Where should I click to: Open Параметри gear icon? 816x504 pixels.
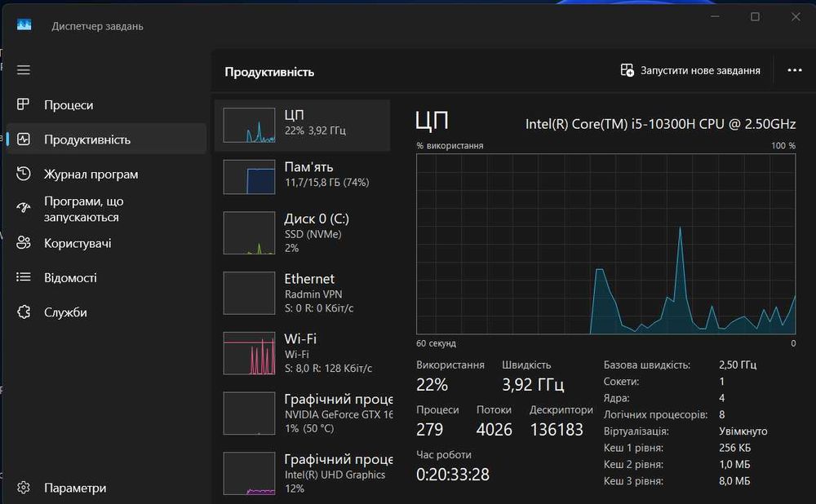[x=24, y=488]
